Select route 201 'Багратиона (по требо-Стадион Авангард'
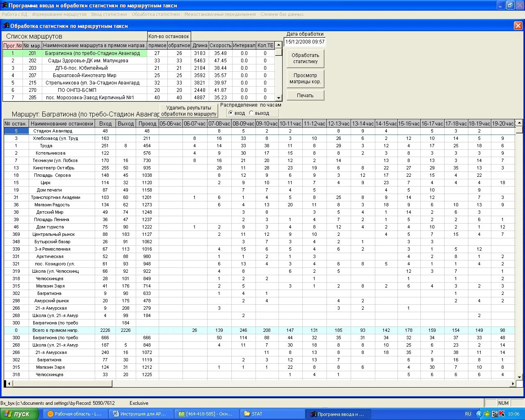The height and width of the screenshot is (420, 525). tap(139, 53)
